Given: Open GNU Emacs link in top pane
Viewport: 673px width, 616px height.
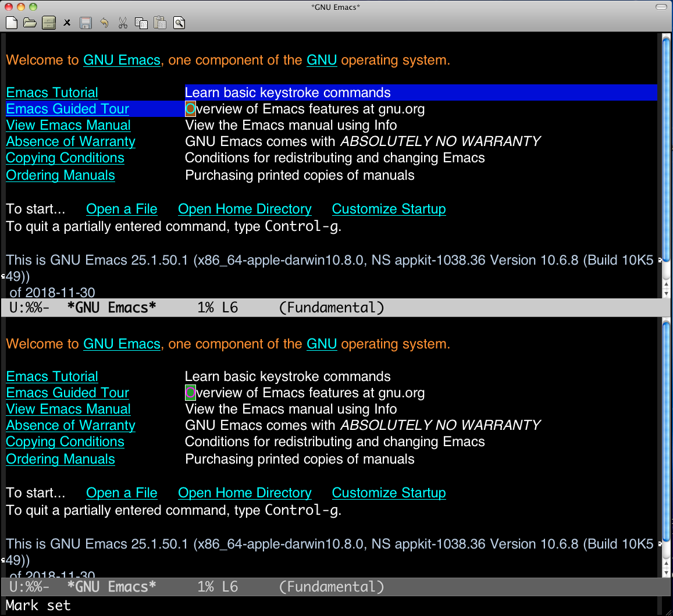Looking at the screenshot, I should pyautogui.click(x=122, y=60).
